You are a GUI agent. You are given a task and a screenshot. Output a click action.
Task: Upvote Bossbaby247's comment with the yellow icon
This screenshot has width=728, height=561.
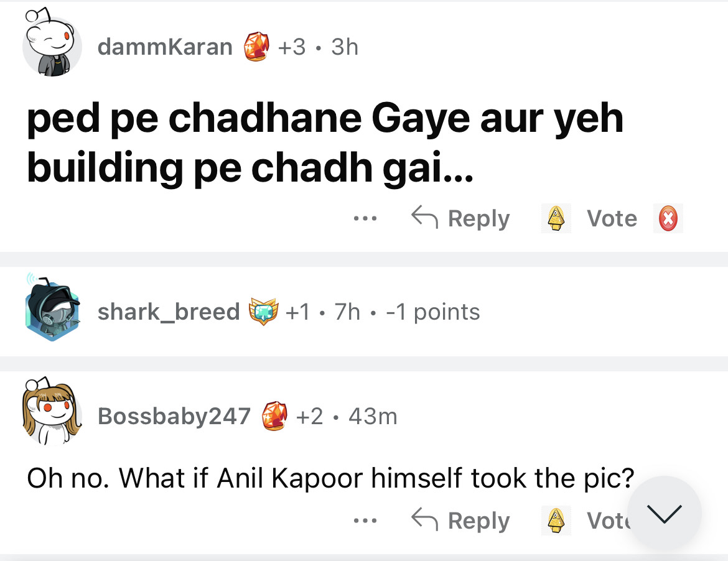click(554, 521)
